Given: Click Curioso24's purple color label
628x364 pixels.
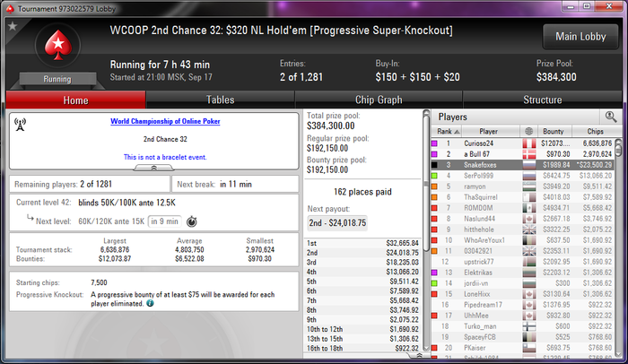Looking at the screenshot, I should tap(434, 143).
